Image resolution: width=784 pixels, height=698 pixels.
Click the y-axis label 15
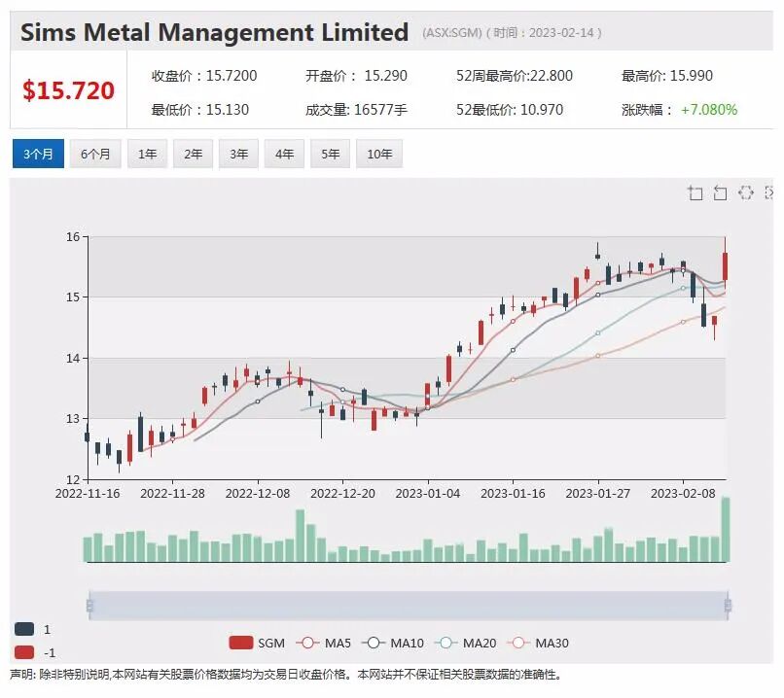click(x=73, y=297)
